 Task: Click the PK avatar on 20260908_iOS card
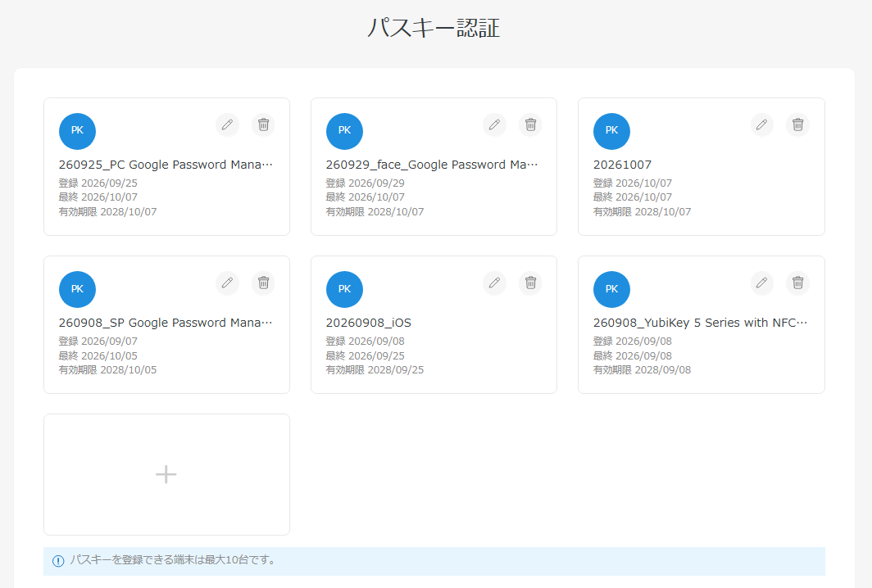coord(344,290)
